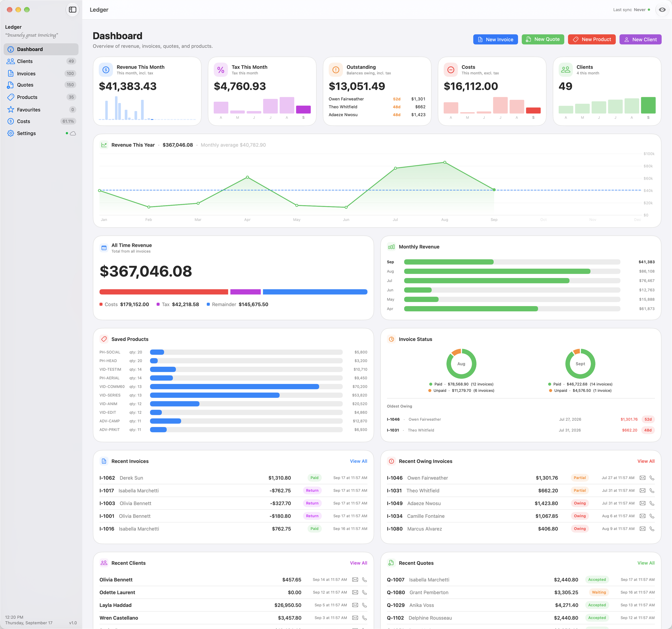View All recent clients
672x629 pixels.
(x=358, y=563)
